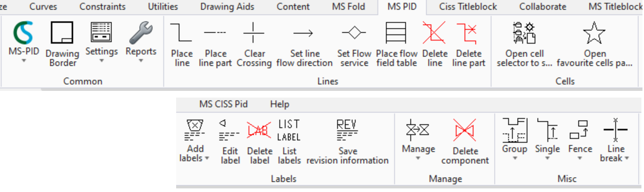This screenshot has height=192, width=644.
Task: Activate Set line flow direction arrow
Action: pos(304,45)
